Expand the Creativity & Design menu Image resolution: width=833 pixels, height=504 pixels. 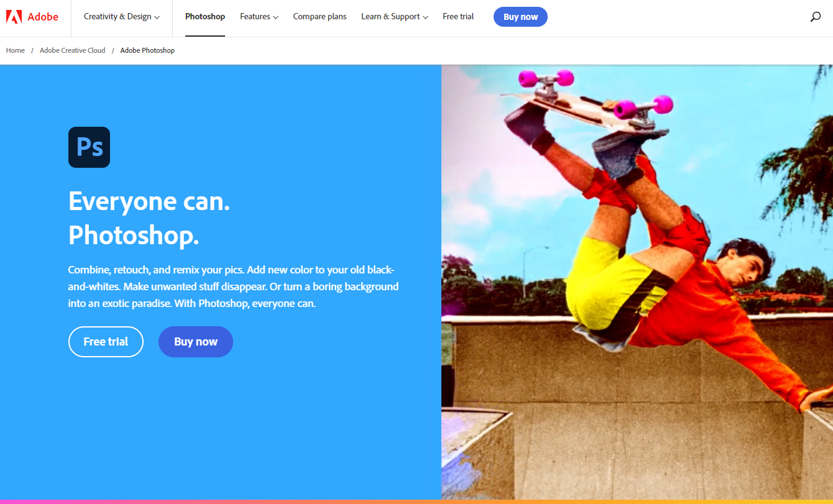coord(122,17)
